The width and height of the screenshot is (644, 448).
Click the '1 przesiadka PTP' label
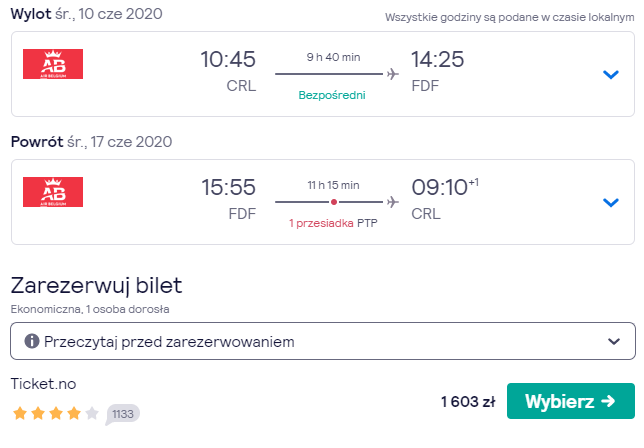pyautogui.click(x=333, y=223)
